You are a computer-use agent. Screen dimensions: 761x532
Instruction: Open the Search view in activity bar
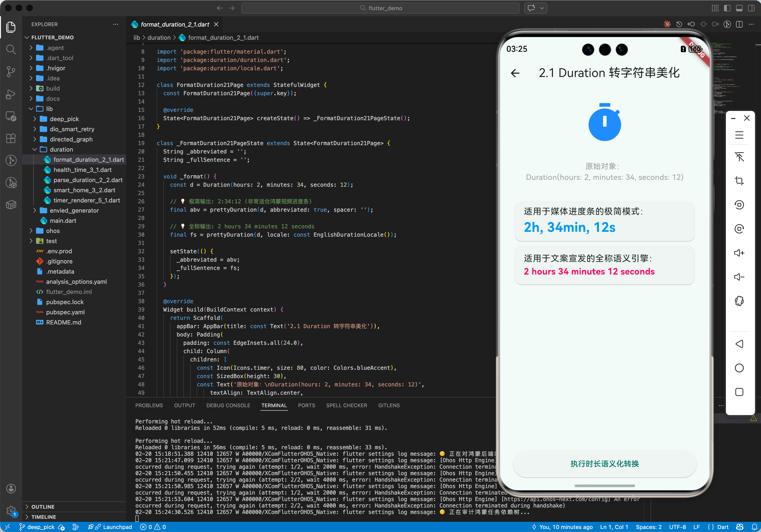click(x=11, y=49)
